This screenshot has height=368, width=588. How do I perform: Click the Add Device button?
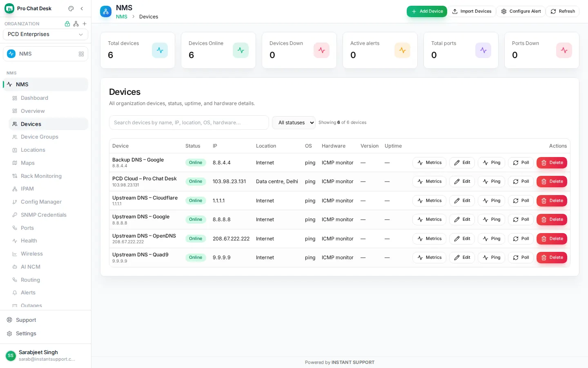427,11
